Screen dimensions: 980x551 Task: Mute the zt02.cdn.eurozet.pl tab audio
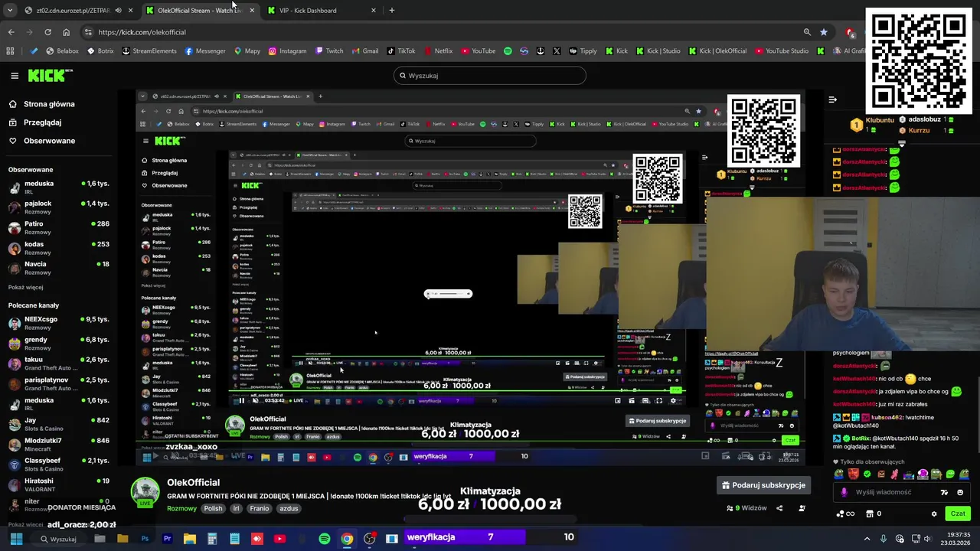118,10
